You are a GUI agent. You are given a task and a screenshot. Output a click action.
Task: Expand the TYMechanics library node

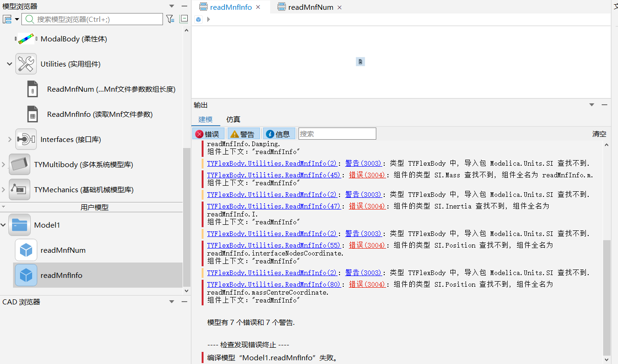point(3,190)
